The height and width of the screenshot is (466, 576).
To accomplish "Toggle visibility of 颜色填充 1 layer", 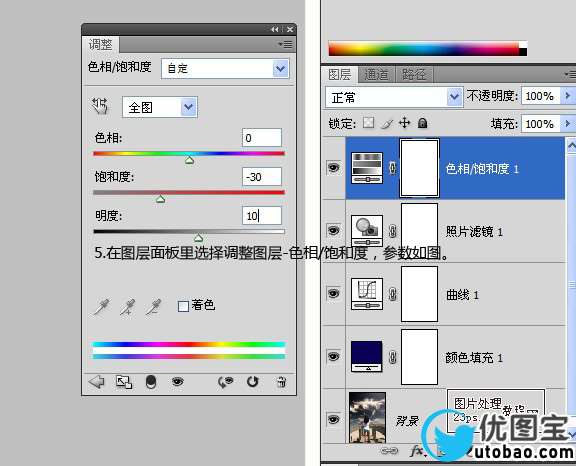I will tap(333, 357).
